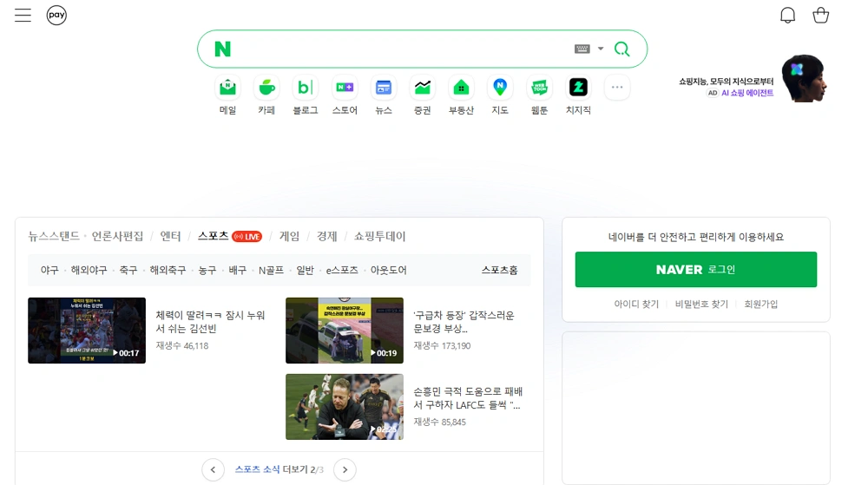
Task: Open the 증권 shortcut icon
Action: pos(423,88)
